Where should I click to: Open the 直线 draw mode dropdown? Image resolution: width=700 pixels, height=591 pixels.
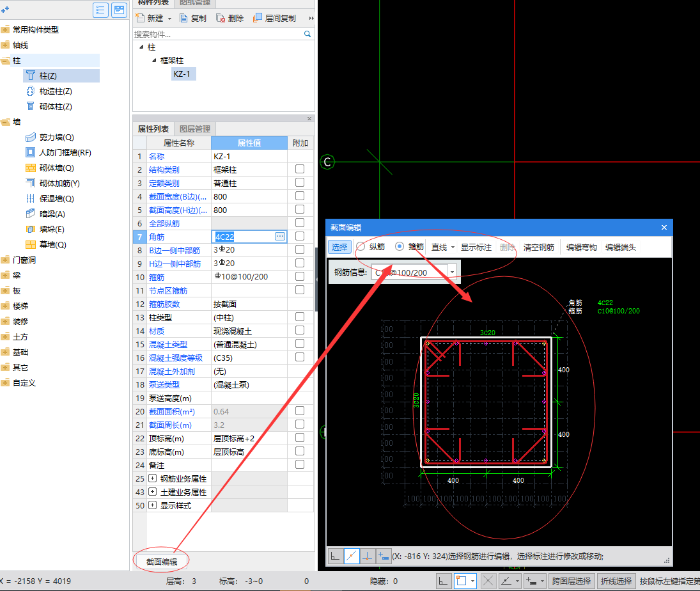coord(453,247)
